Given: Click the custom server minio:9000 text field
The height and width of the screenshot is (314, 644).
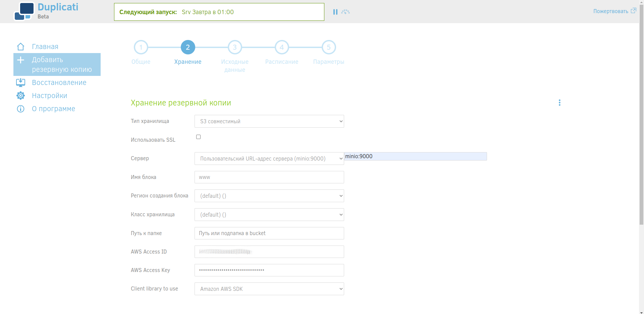Looking at the screenshot, I should pos(416,156).
